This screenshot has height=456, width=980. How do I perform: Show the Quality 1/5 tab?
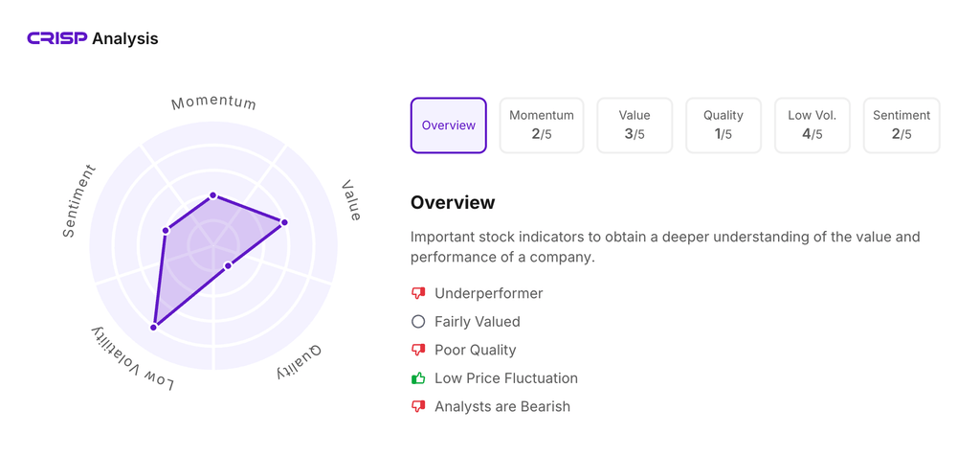coord(723,125)
